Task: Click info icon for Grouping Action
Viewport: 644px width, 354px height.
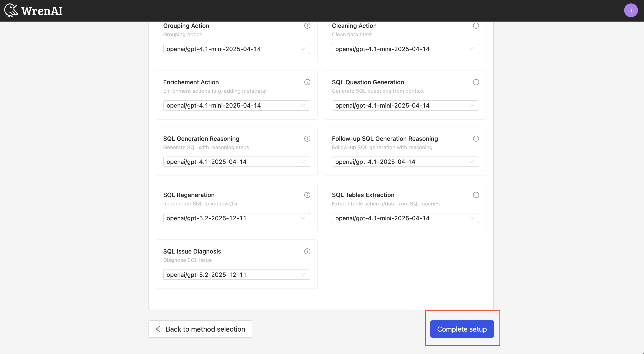Action: point(307,26)
